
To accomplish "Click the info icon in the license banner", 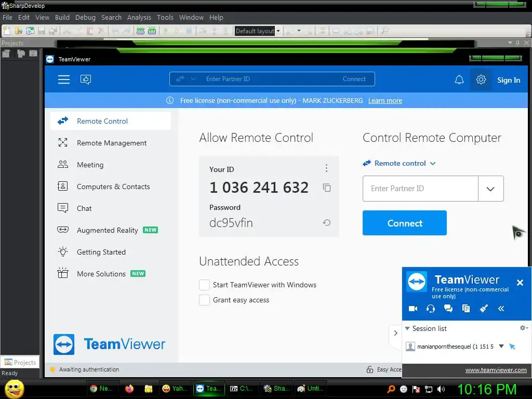I will coord(170,100).
